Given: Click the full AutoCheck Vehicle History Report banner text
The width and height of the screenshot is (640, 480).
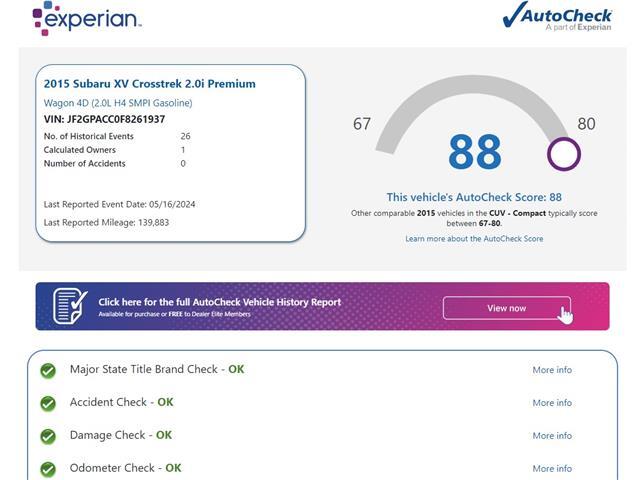Looking at the screenshot, I should pyautogui.click(x=219, y=302).
